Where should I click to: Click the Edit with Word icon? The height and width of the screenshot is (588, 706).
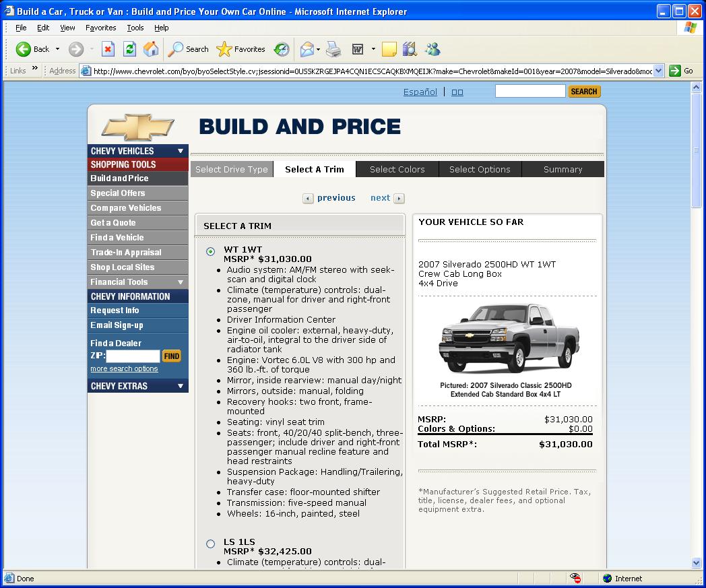(x=358, y=49)
